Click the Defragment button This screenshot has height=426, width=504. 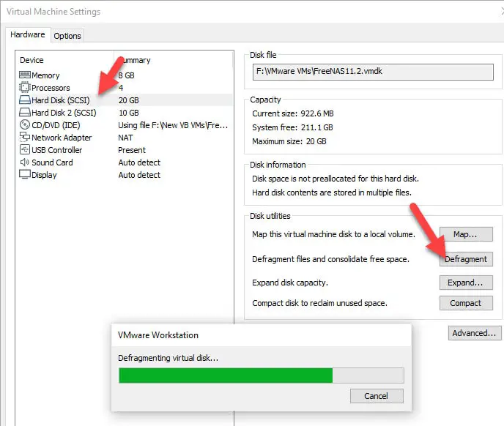click(466, 259)
